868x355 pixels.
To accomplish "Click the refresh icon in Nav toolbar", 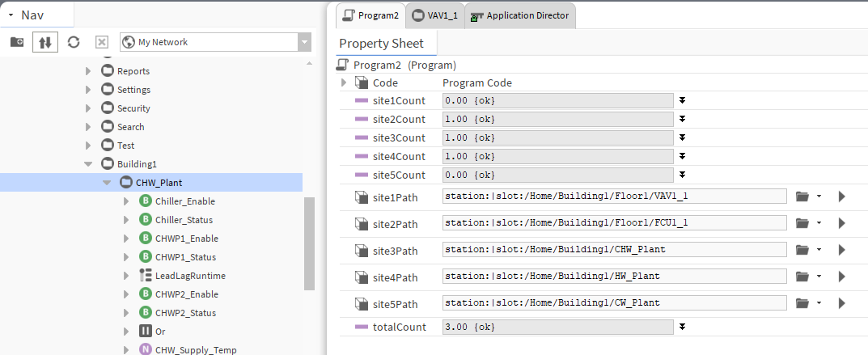I will (x=74, y=42).
